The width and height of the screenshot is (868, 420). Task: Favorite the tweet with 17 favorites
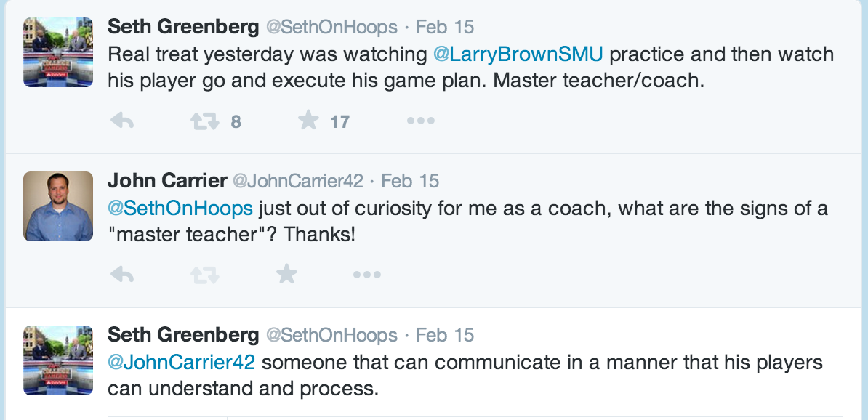tap(309, 121)
